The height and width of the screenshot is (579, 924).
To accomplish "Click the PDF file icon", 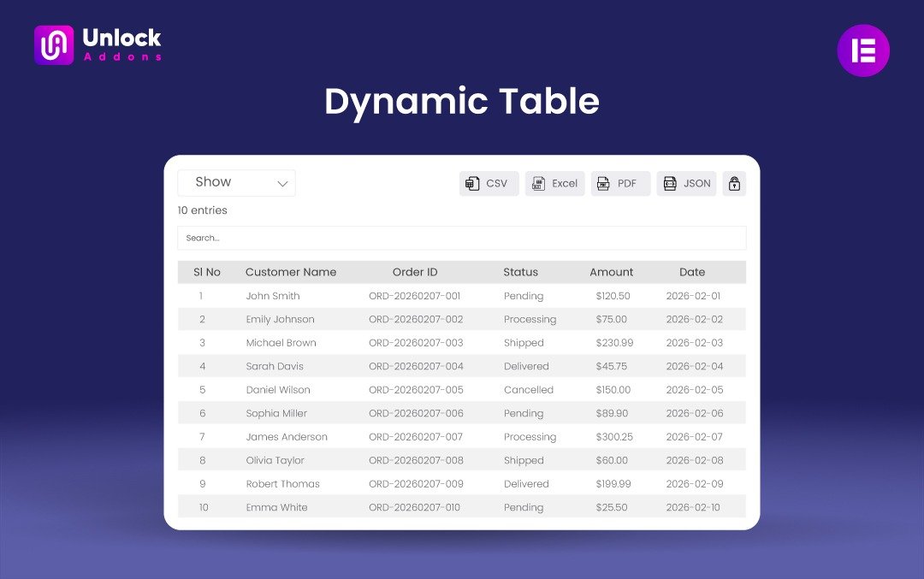I will pos(603,184).
